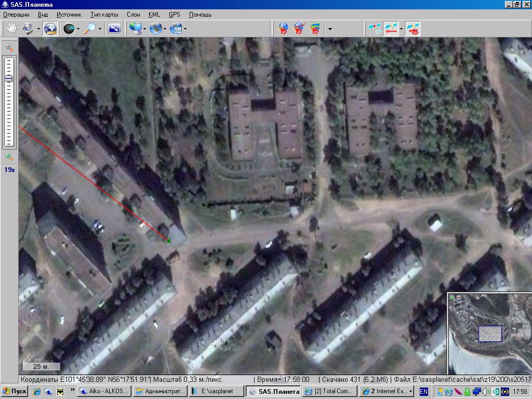Click the add path icon
This screenshot has height=399, width=532.
click(x=299, y=29)
